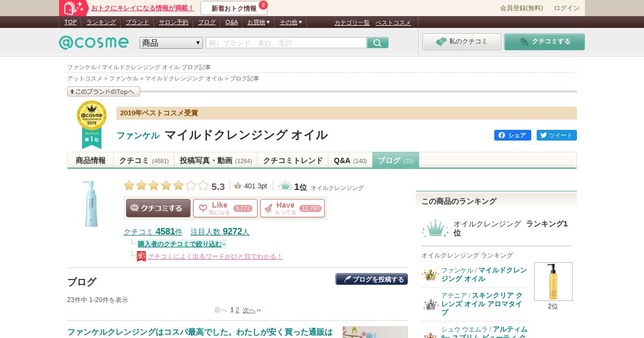Click the @cosme logo
Screen dimensions: 644x338
point(93,42)
